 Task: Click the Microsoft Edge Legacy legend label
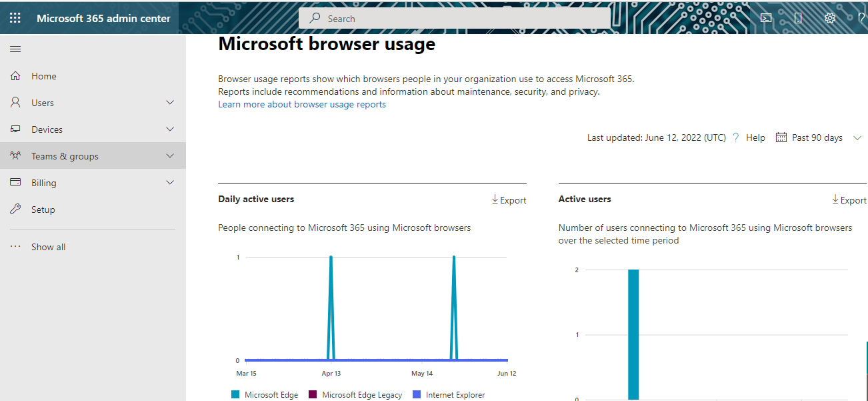pos(362,394)
